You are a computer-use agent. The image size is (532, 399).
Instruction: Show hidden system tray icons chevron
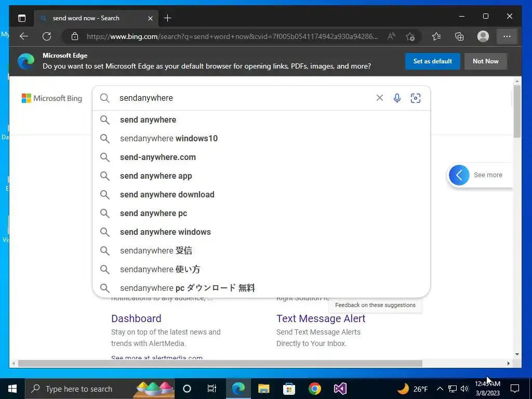440,389
